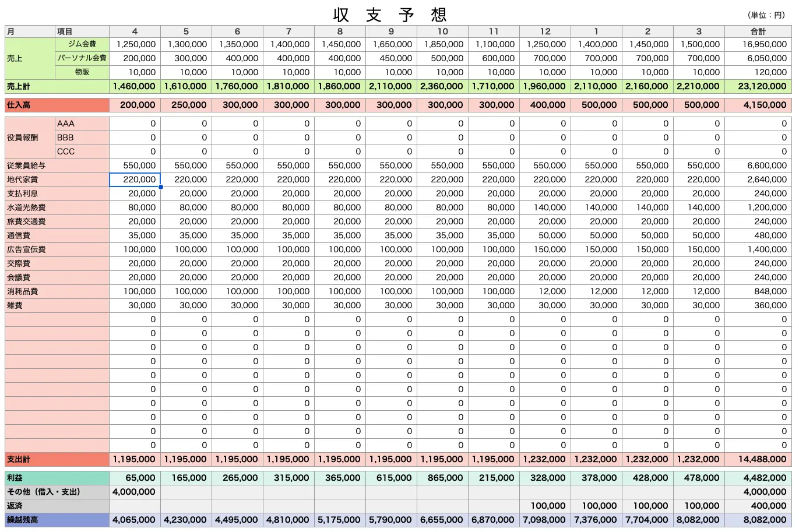Click the 水道光熱費 month 12 cell 140,000
799x532 pixels.
coord(545,207)
